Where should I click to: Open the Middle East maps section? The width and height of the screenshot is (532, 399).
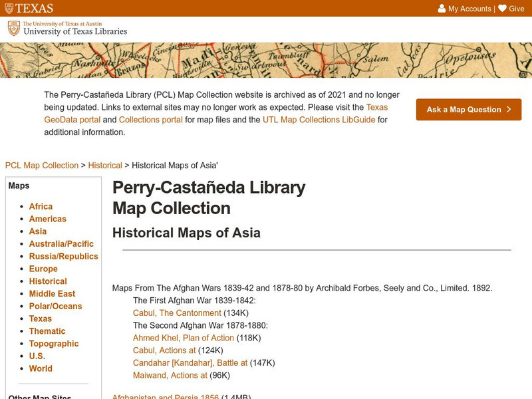click(x=51, y=293)
